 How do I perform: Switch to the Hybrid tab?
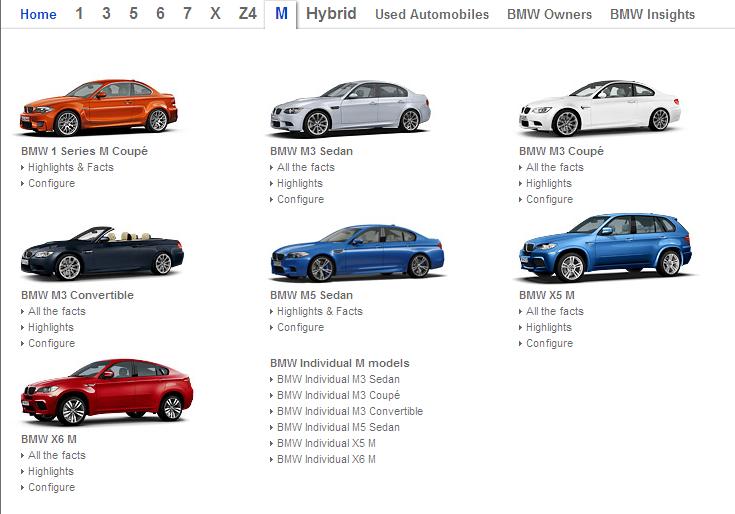click(331, 15)
